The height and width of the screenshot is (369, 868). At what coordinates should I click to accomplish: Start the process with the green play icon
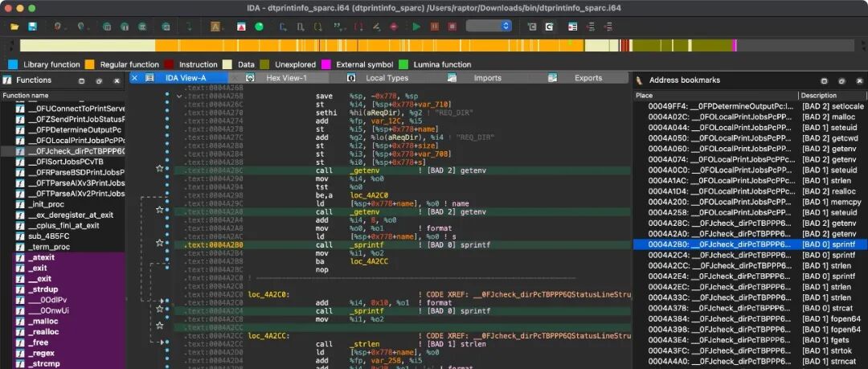[416, 27]
